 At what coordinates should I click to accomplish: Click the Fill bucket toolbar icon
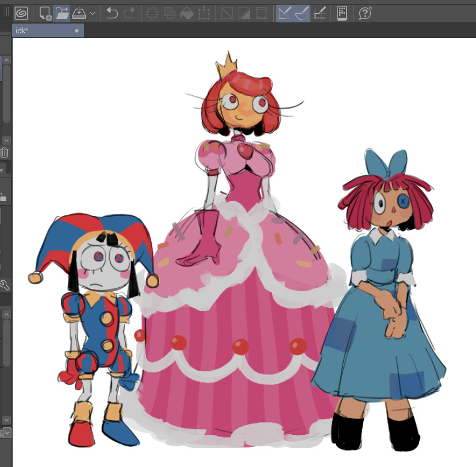187,14
